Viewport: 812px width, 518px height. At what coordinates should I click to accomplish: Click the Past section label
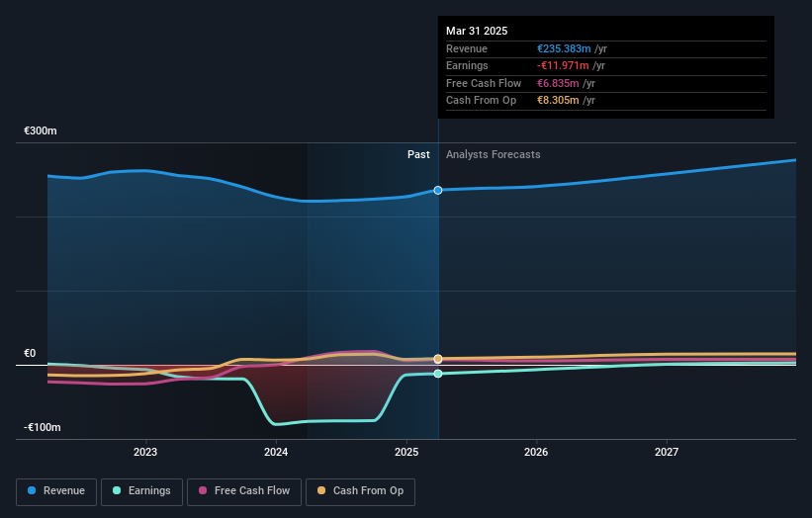[x=418, y=154]
